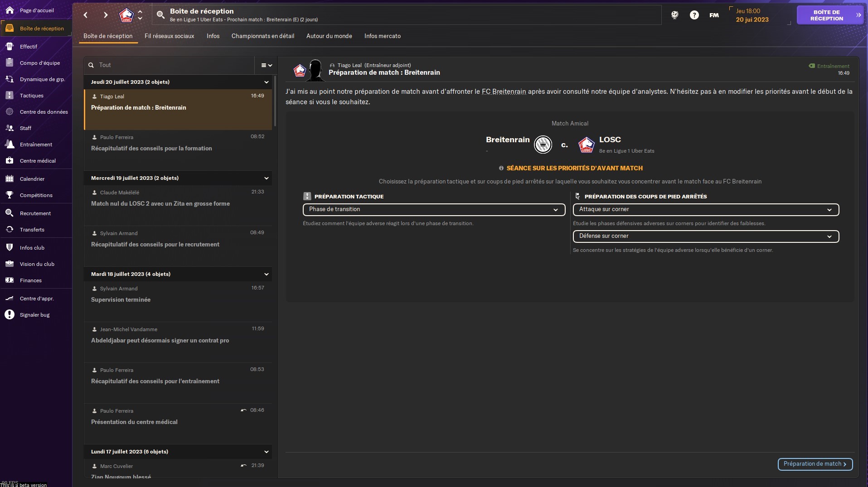Click the Signaler bug icon
This screenshot has height=487, width=868.
(x=10, y=314)
